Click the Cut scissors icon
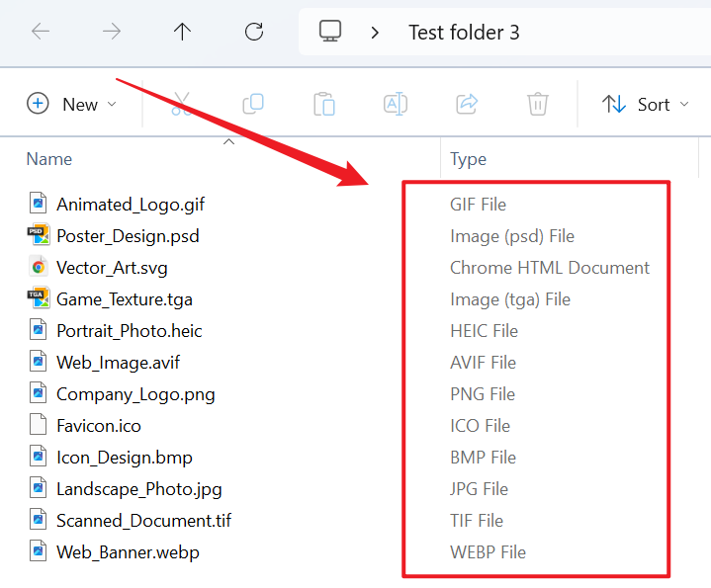Image resolution: width=711 pixels, height=588 pixels. click(181, 104)
